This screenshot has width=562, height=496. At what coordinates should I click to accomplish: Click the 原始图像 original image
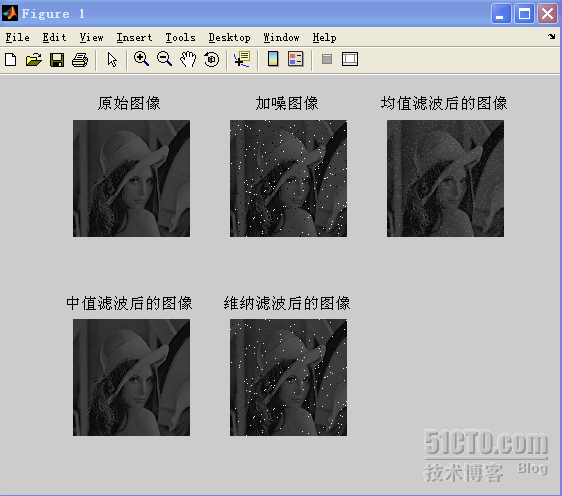[132, 178]
